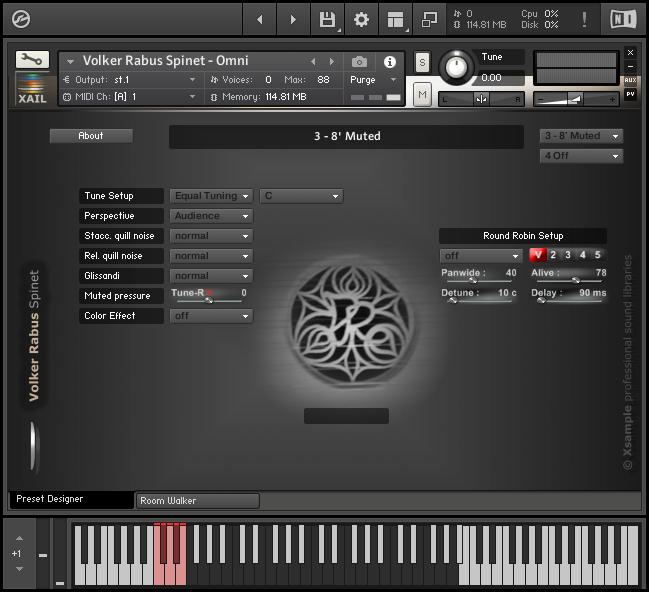
Task: Open the Equal Tuning dropdown
Action: 211,196
